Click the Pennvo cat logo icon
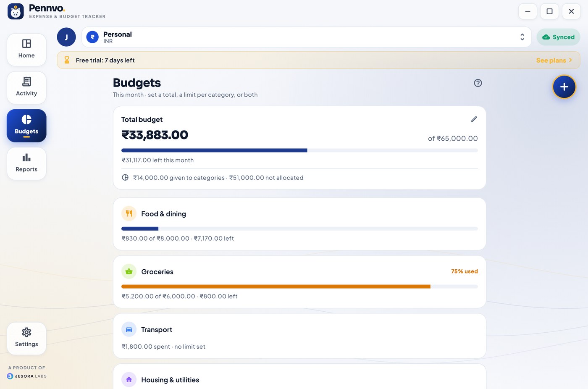This screenshot has height=389, width=588. coord(16,11)
